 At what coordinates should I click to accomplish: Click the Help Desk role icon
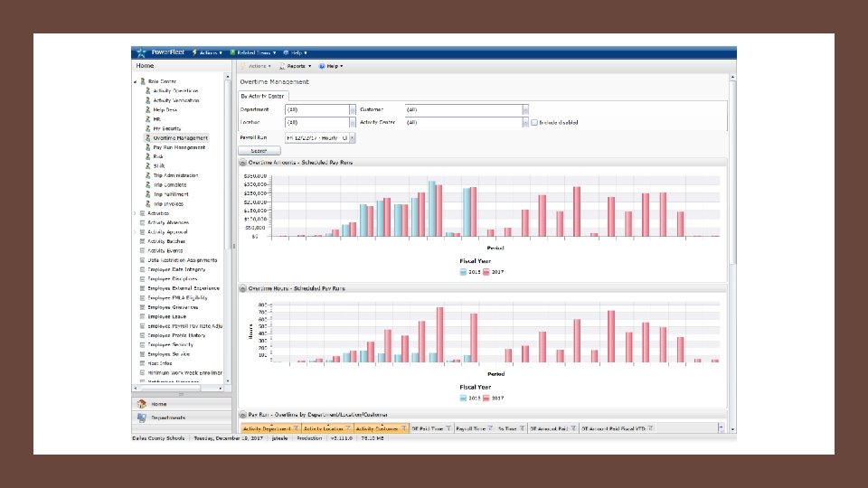coord(147,109)
